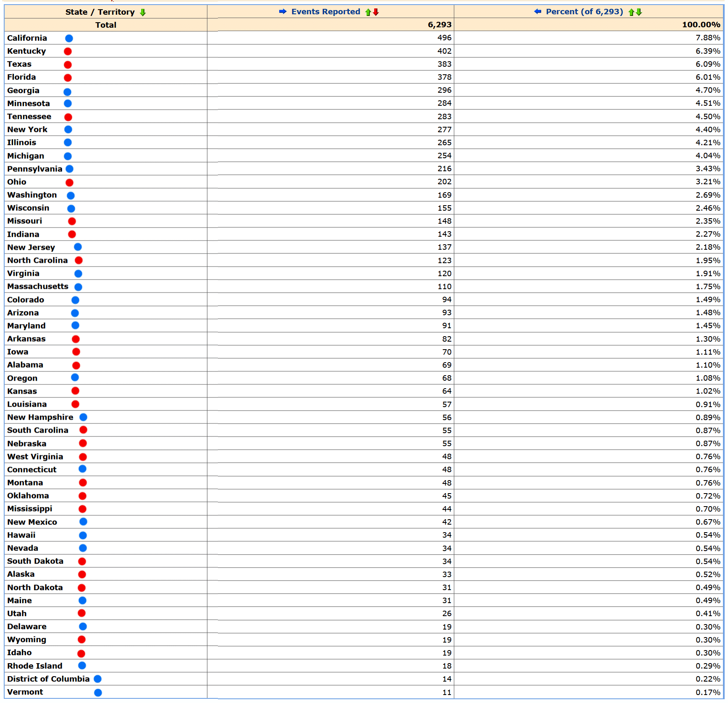Select the Wisconsin state name

[x=28, y=208]
